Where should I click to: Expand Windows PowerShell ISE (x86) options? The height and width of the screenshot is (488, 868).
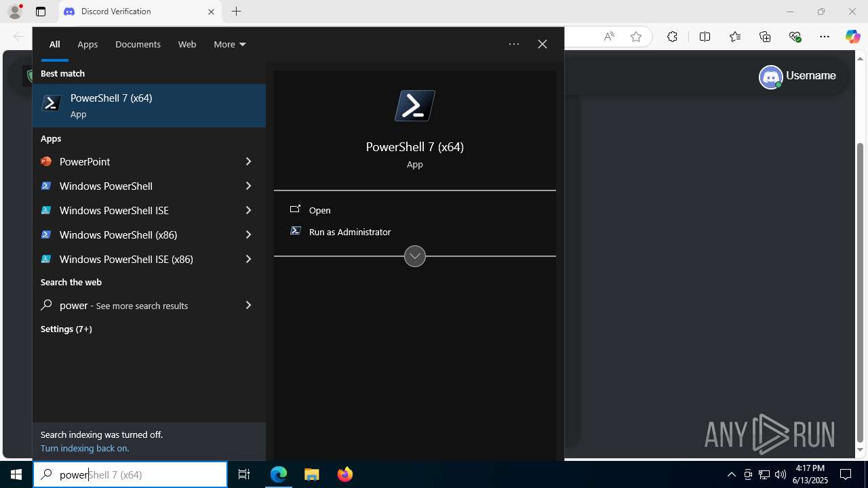pos(248,259)
